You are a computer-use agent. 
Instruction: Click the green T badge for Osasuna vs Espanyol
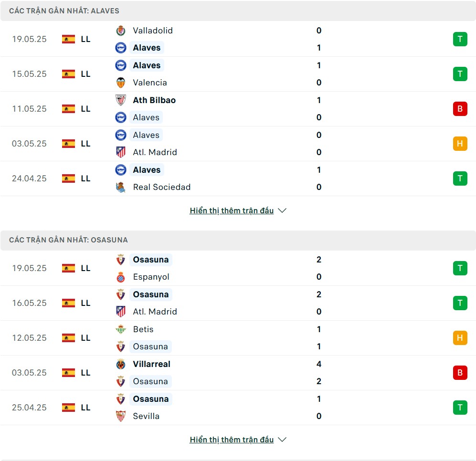click(x=460, y=268)
